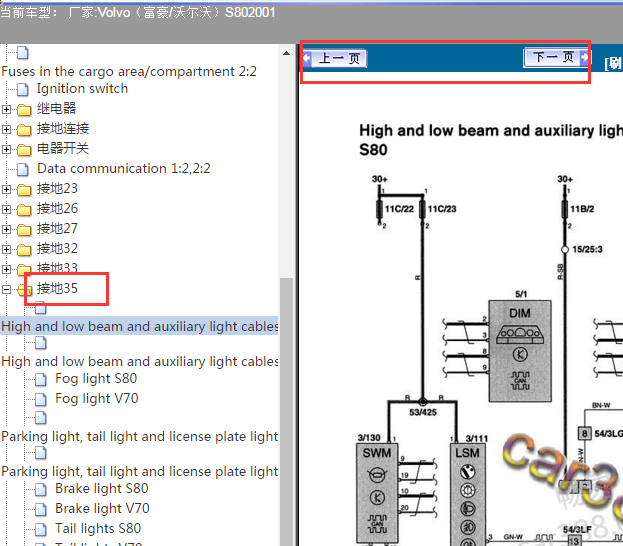Expand the 接地23 folder
The image size is (623, 546).
(6, 189)
